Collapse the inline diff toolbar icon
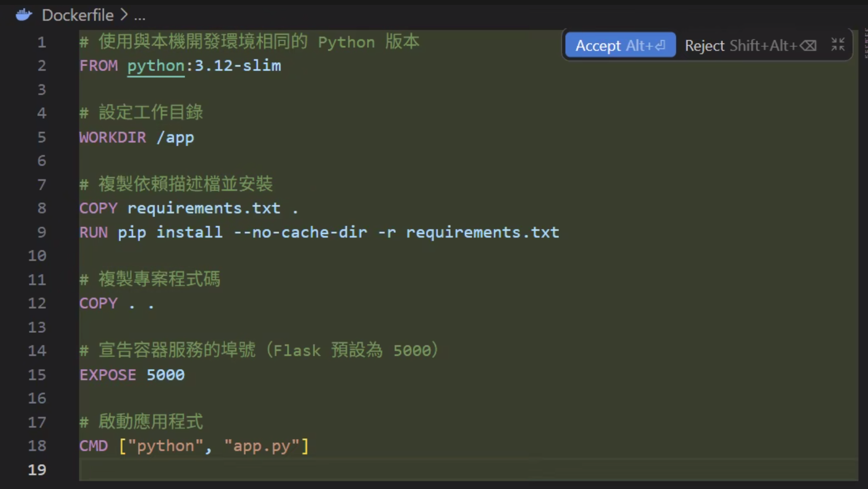This screenshot has height=489, width=868. click(x=837, y=45)
